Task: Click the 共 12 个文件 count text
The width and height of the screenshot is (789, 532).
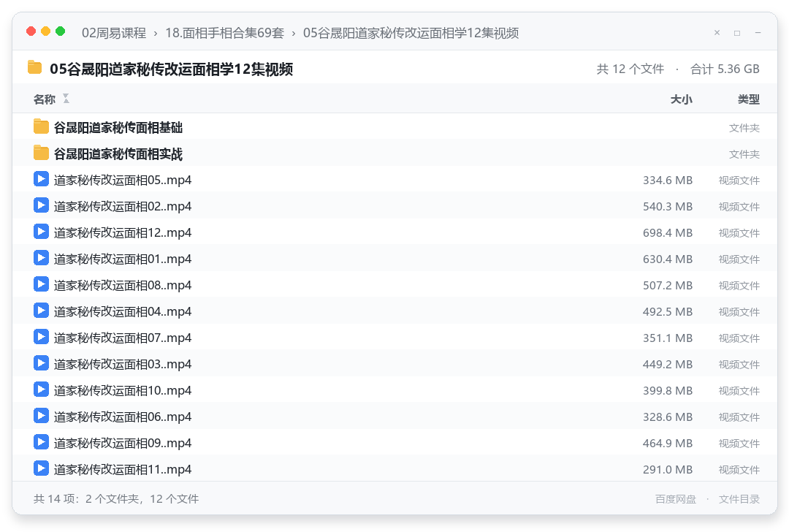Action: click(630, 69)
